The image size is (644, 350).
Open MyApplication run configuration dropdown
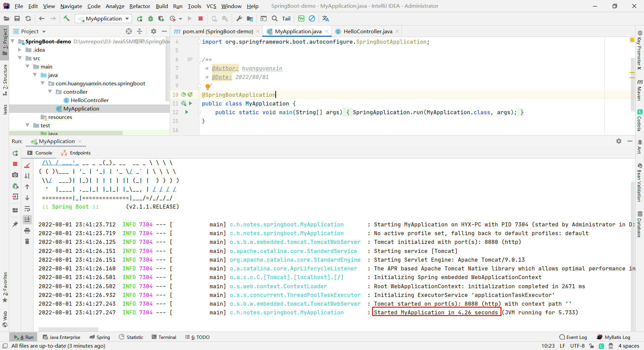[103, 18]
